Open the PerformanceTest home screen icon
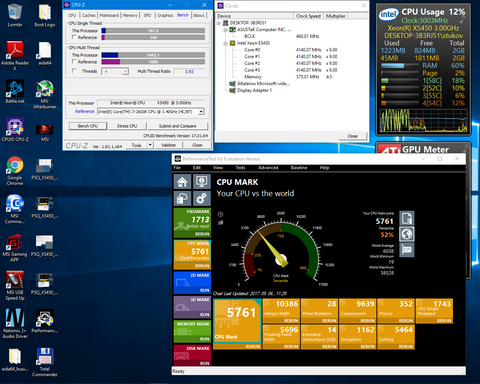Image resolution: width=480 pixels, height=384 pixels. click(x=182, y=182)
